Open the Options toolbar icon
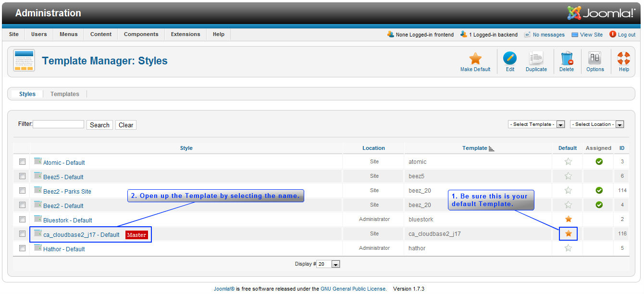Screen dimensions: 644x294 595,59
